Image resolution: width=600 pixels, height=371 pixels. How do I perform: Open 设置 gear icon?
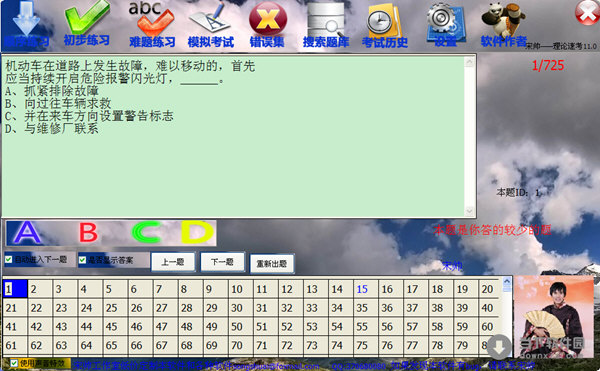point(445,24)
